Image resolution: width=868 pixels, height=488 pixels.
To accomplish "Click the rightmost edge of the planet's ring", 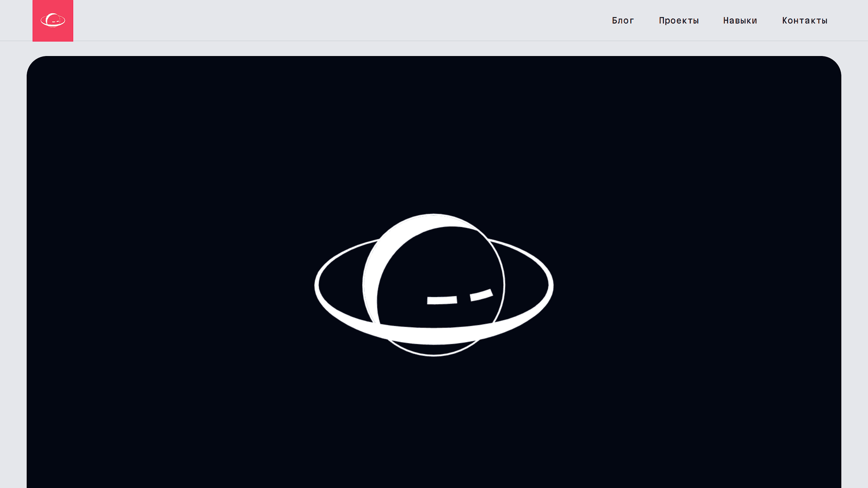I will pos(551,286).
